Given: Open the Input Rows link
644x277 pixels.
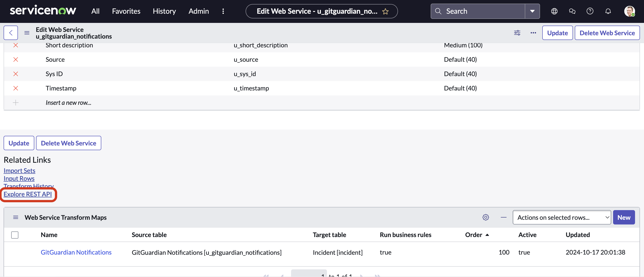Looking at the screenshot, I should coord(19,179).
